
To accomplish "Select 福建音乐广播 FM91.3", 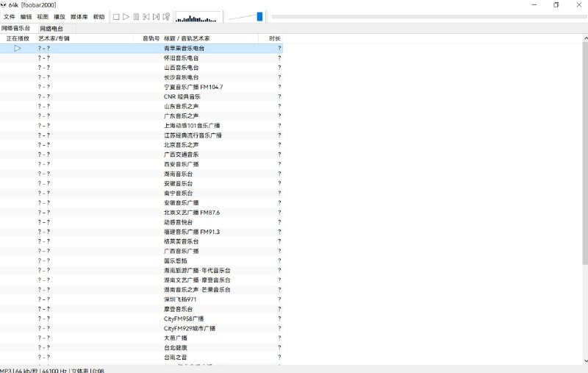I will click(x=141, y=232).
